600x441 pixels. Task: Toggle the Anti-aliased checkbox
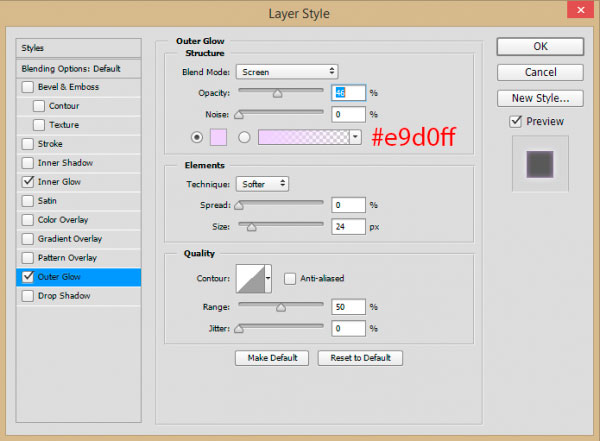pos(290,278)
